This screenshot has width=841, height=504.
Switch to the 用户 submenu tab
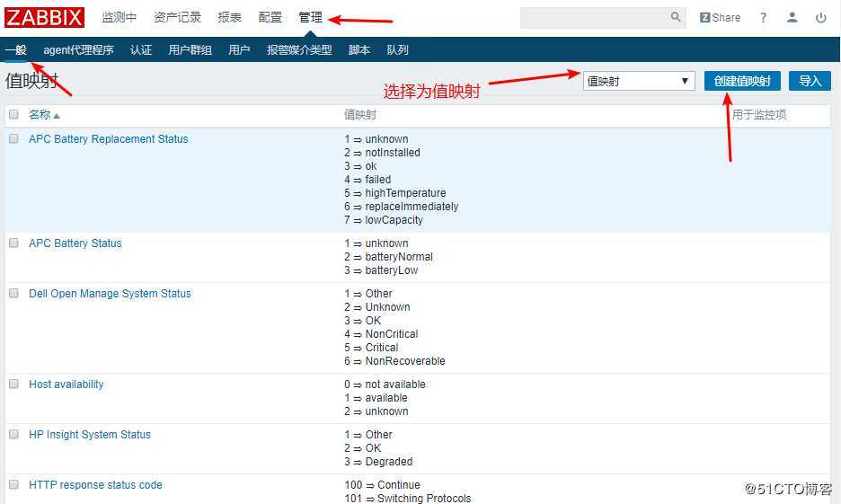239,50
